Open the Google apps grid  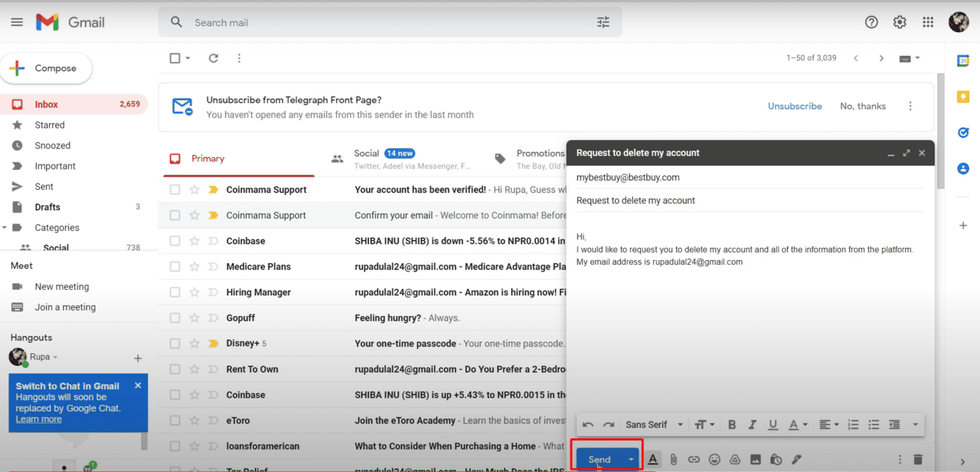(928, 22)
